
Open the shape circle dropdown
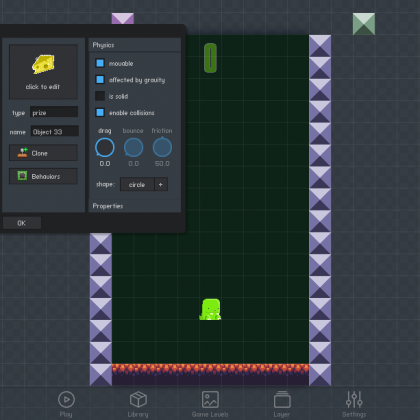click(137, 184)
